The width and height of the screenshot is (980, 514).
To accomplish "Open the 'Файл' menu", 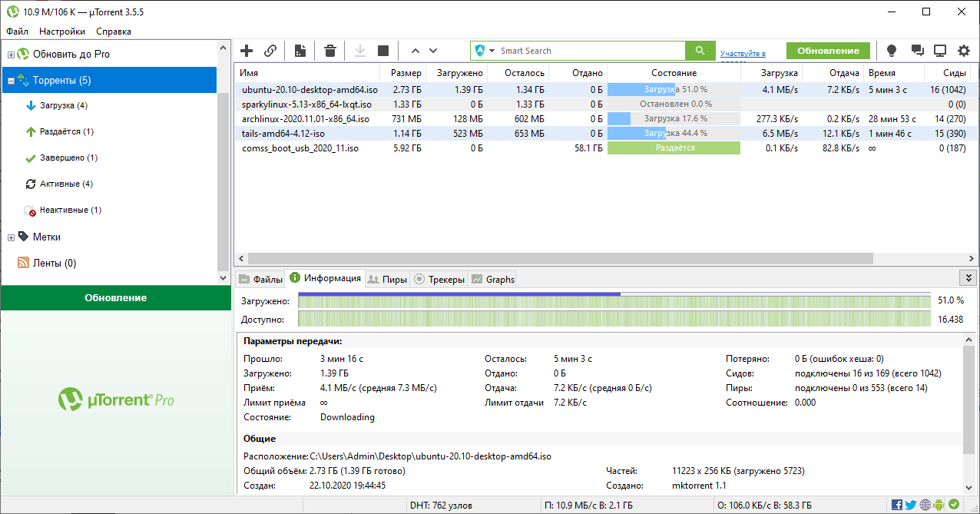I will [17, 32].
